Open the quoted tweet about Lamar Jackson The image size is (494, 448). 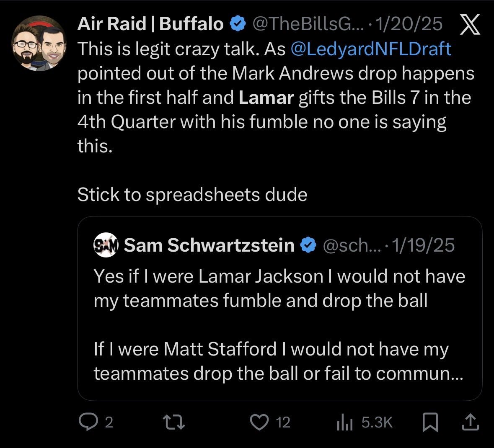coord(279,324)
